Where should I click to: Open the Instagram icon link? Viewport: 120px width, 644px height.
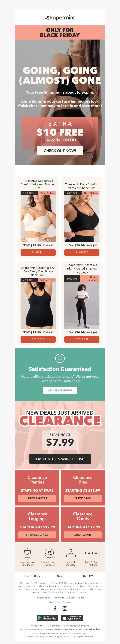(x=65, y=609)
